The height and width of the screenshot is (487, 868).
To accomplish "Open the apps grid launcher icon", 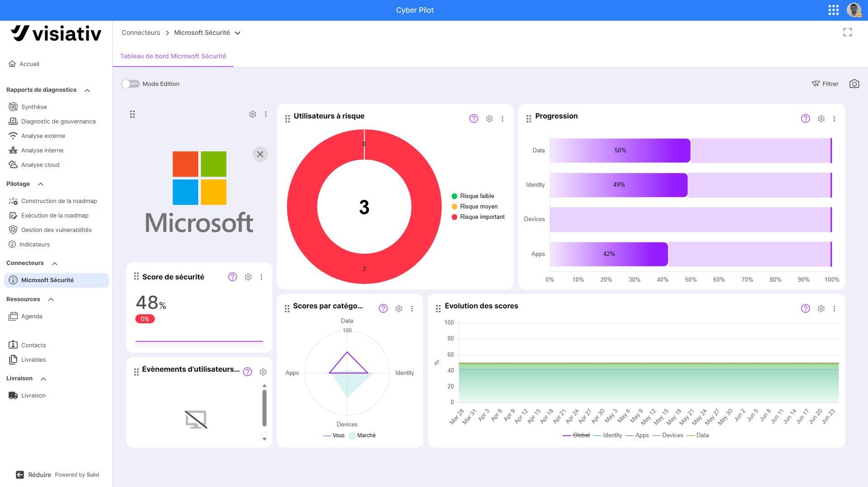I will (834, 10).
